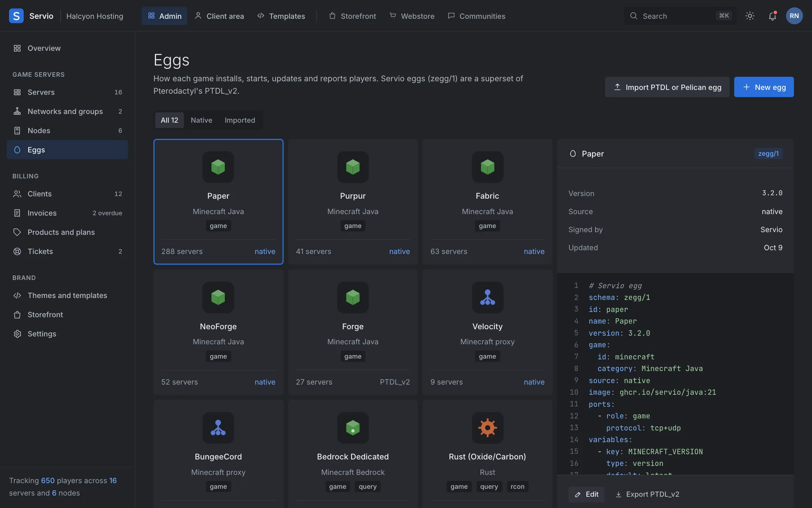Click the sidebar Storefront bag icon
Screen dimensions: 812x508
[x=17, y=315]
